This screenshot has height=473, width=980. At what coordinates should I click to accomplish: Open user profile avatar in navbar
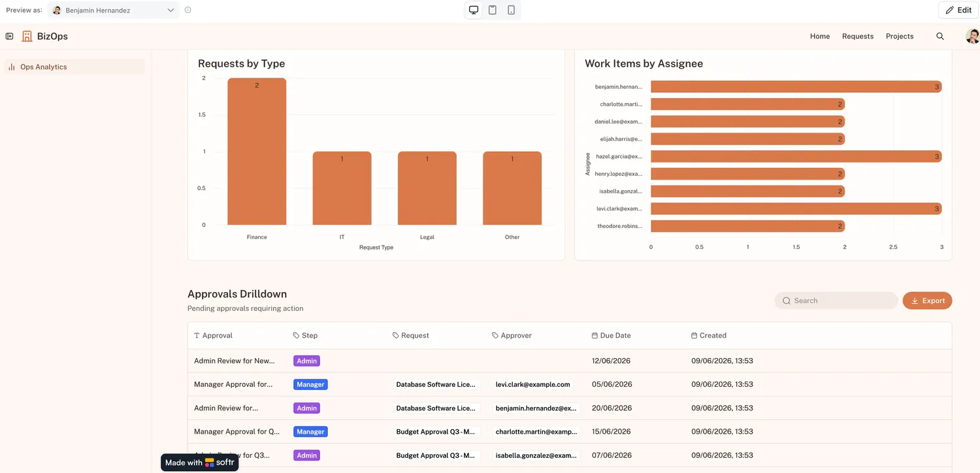[972, 37]
